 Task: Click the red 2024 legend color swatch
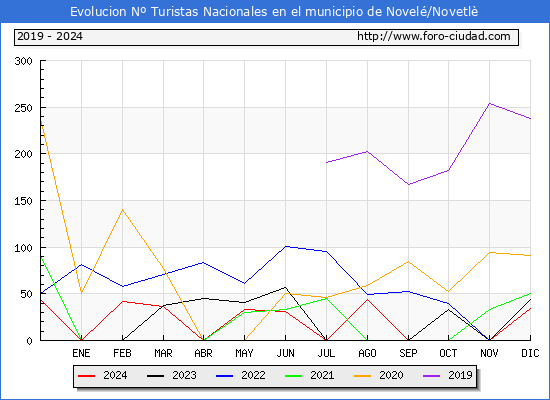pos(86,376)
